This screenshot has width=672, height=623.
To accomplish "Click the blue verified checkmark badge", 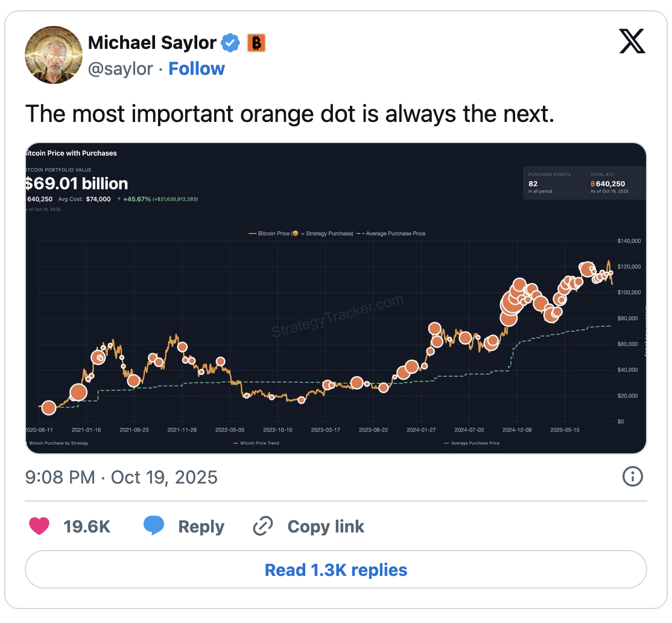I will [230, 43].
